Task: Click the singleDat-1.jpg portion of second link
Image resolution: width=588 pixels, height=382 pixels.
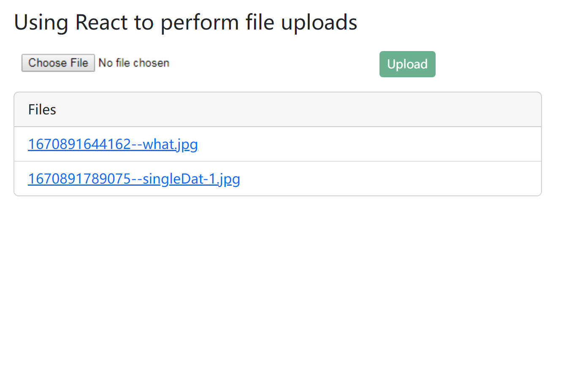Action: (191, 179)
